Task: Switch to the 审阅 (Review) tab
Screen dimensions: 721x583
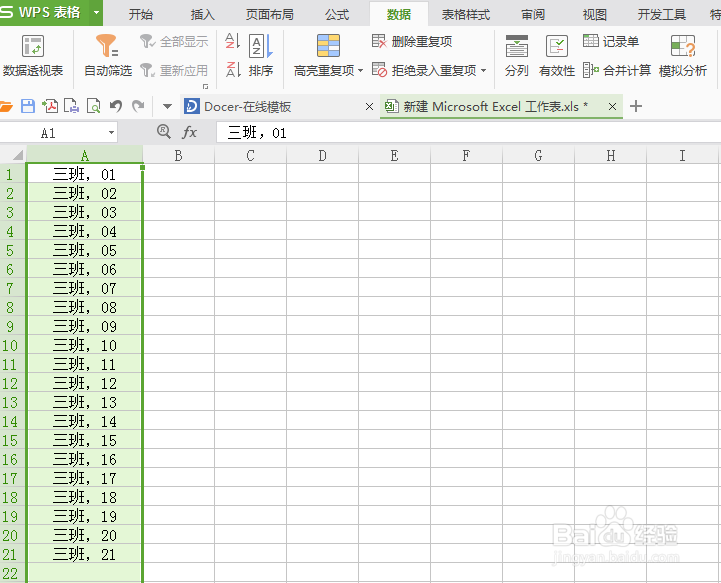Action: coord(533,15)
